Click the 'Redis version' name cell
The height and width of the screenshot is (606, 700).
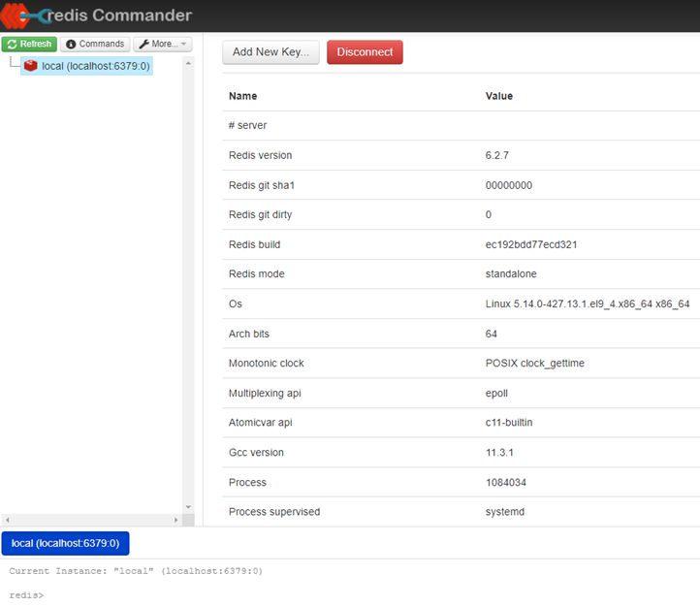click(x=260, y=155)
